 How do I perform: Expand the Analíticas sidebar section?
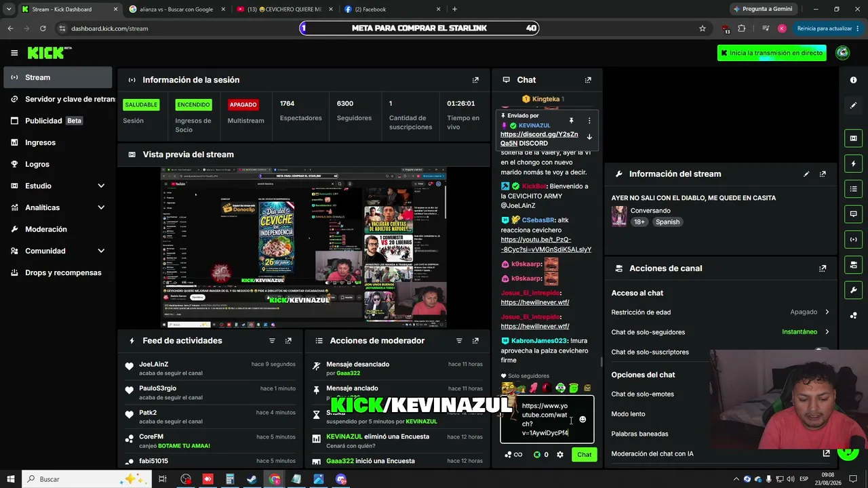tap(101, 207)
